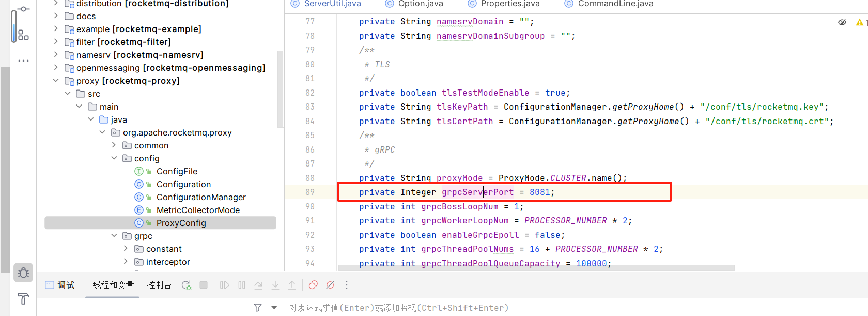868x316 pixels.
Task: Click namesrvDomainSubgroup on line 78
Action: point(491,36)
